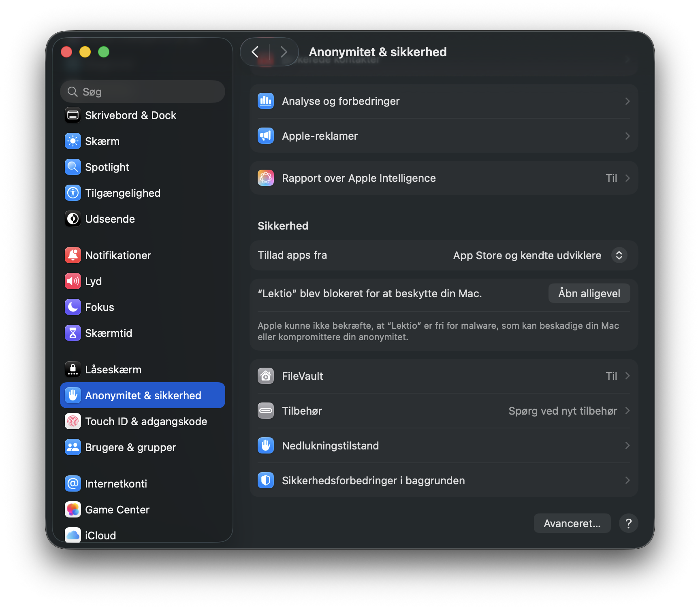Click the Skærmtid hourglass icon
Screen dimensions: 700x609
point(73,333)
